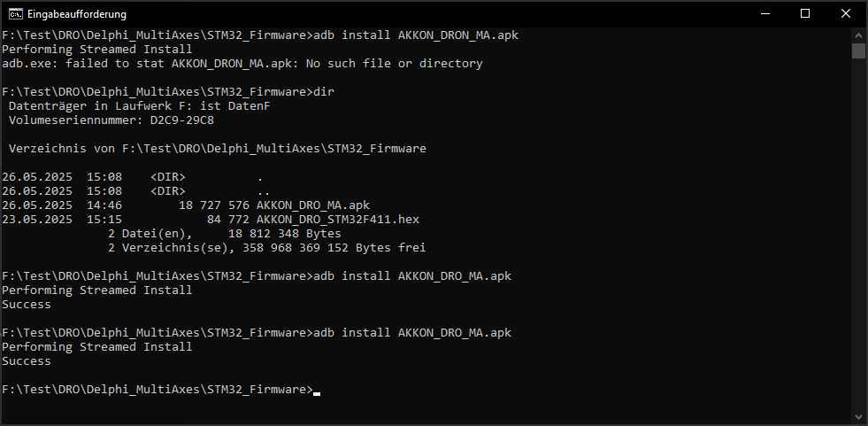Click the 'Bytes frei' free space line
This screenshot has width=868, height=426.
(267, 248)
